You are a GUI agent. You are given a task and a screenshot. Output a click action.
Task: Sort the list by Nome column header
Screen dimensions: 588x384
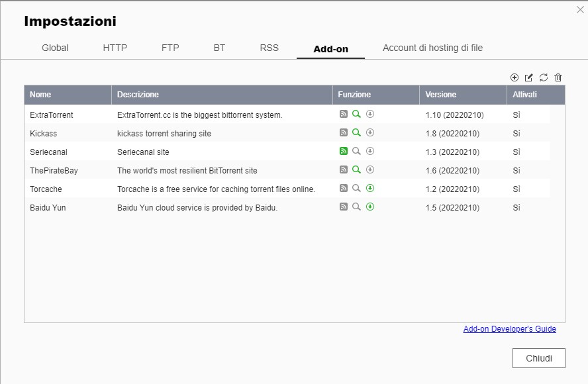(x=40, y=95)
